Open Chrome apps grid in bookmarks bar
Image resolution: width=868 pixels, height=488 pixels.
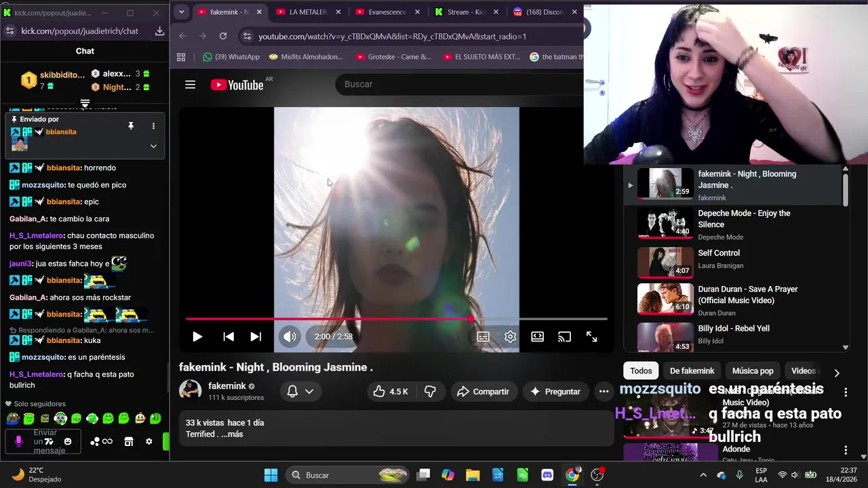(181, 57)
